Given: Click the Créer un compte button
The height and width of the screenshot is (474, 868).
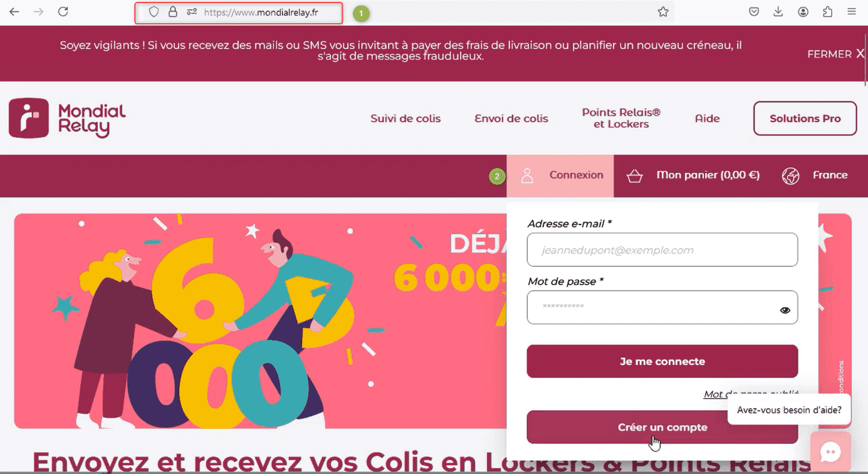Looking at the screenshot, I should (x=662, y=427).
